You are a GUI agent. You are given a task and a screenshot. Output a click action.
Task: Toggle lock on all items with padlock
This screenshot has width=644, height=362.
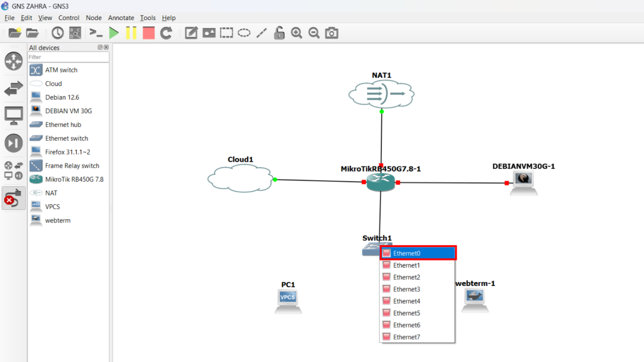click(x=279, y=33)
